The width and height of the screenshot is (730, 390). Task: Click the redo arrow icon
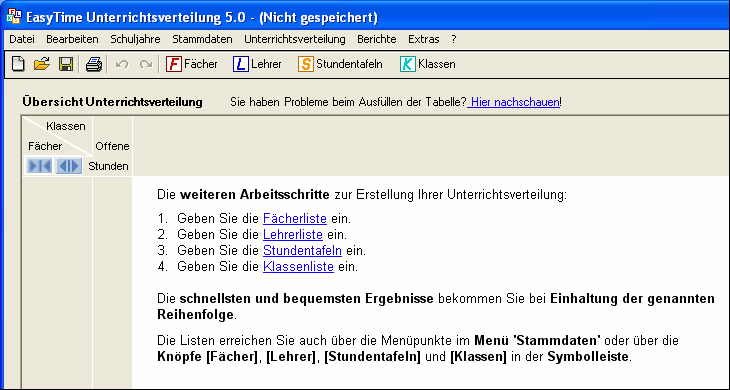[x=146, y=64]
